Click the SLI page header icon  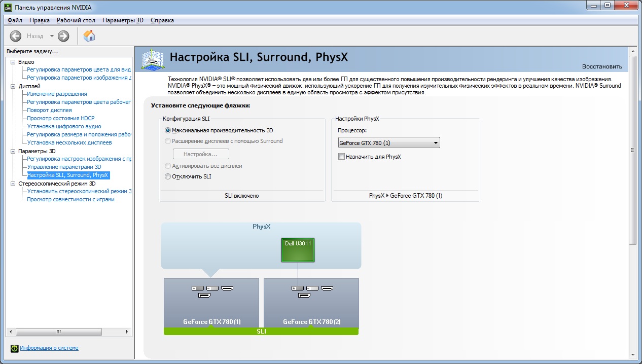(x=152, y=59)
